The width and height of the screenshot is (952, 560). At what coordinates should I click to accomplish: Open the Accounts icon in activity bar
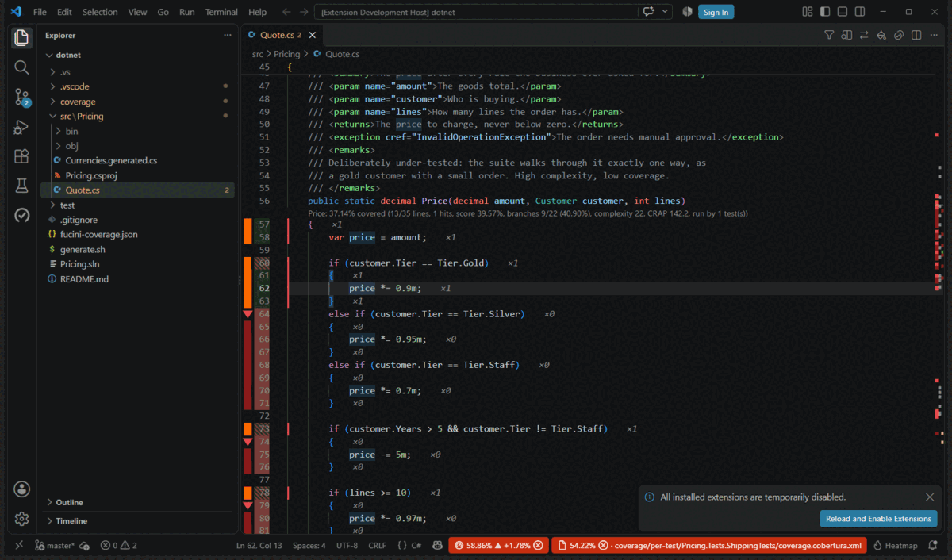pyautogui.click(x=21, y=489)
